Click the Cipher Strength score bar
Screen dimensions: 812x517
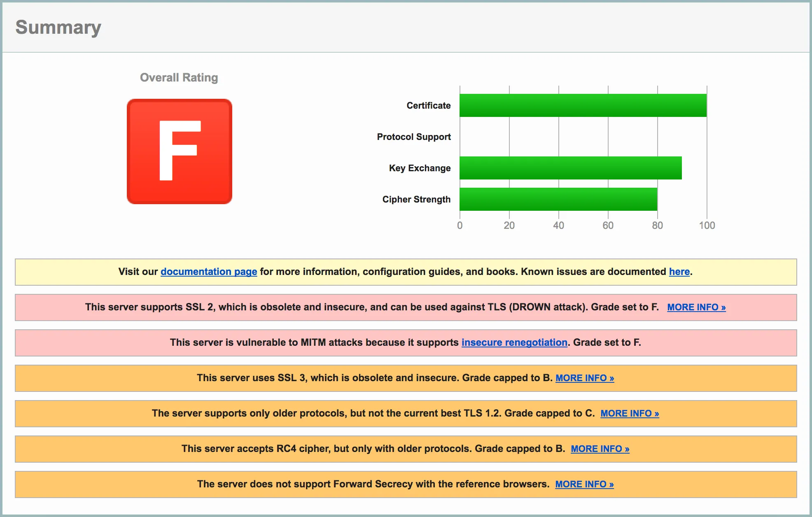pos(558,199)
